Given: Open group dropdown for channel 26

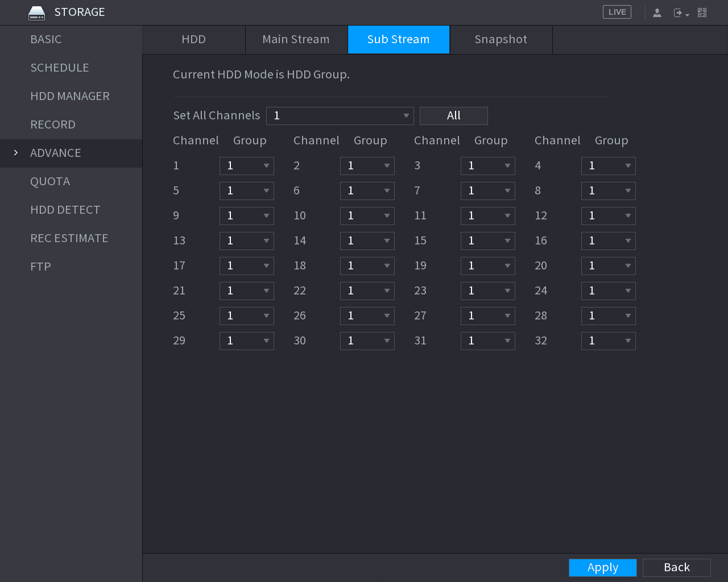Looking at the screenshot, I should (x=367, y=316).
